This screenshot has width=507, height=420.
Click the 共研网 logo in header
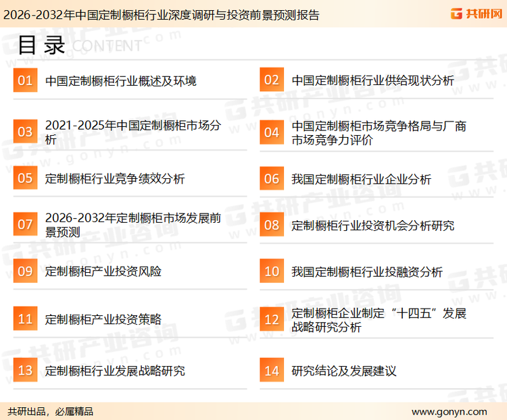pos(477,14)
